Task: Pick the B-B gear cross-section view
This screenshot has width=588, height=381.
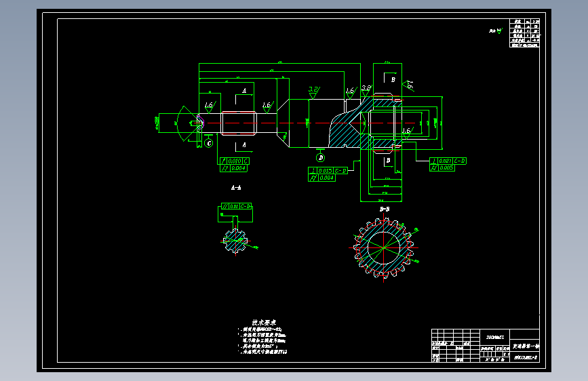Action: 384,248
